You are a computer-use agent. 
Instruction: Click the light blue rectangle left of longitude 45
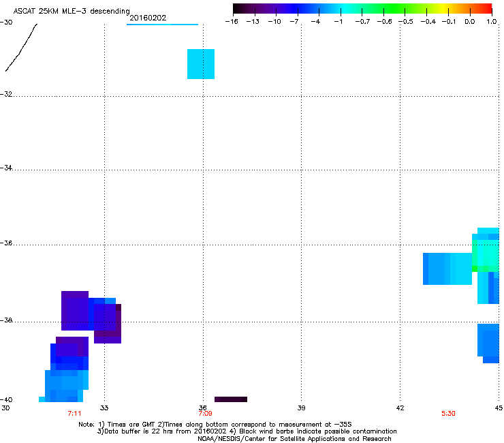pos(447,269)
